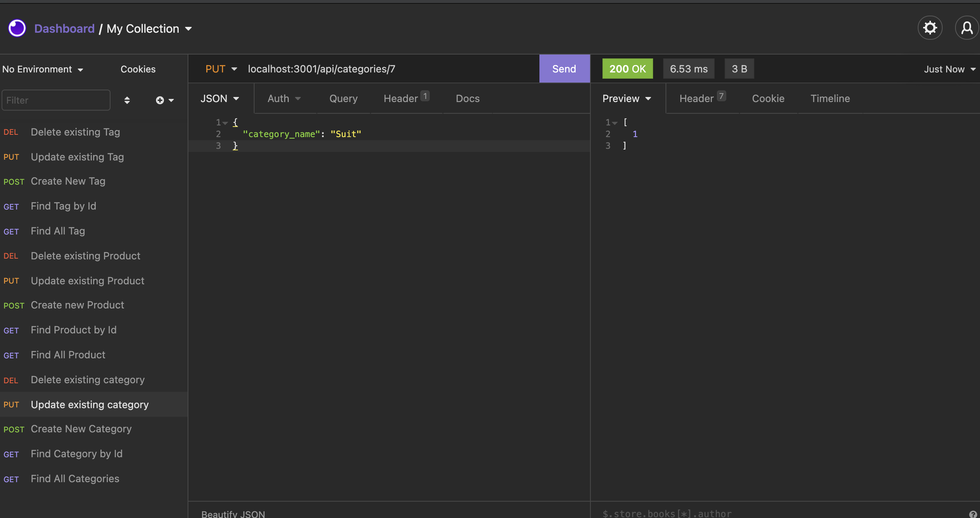Click the JSONPath filter help icon
The width and height of the screenshot is (980, 518).
pos(971,513)
